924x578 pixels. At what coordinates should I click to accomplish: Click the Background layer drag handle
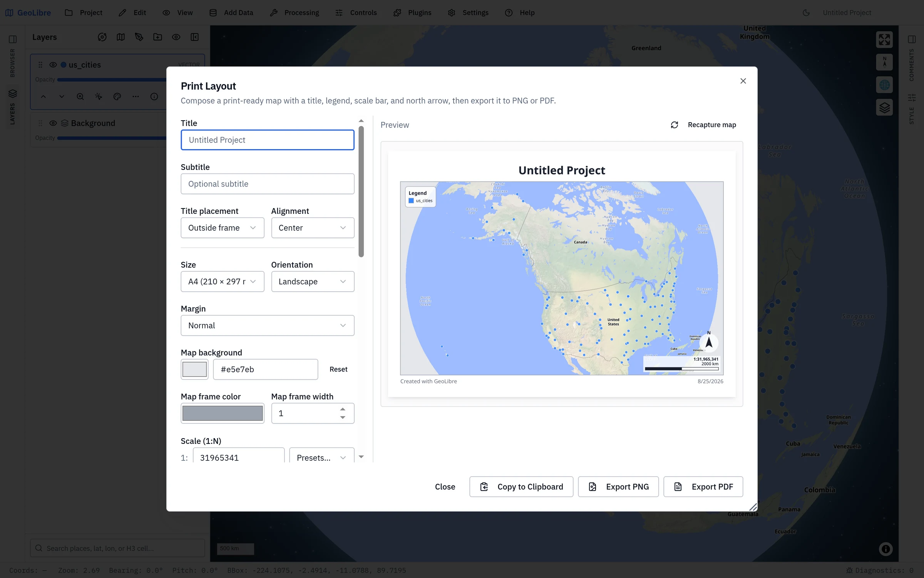click(x=40, y=123)
